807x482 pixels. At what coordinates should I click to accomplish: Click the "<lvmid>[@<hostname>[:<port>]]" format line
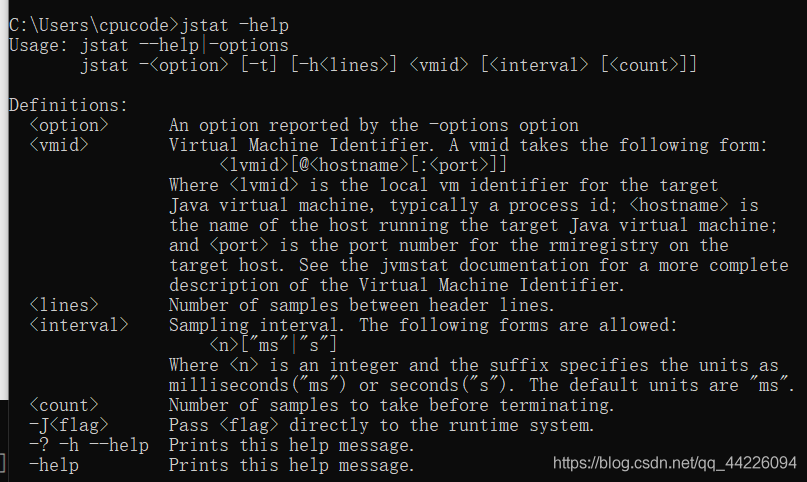coord(363,165)
